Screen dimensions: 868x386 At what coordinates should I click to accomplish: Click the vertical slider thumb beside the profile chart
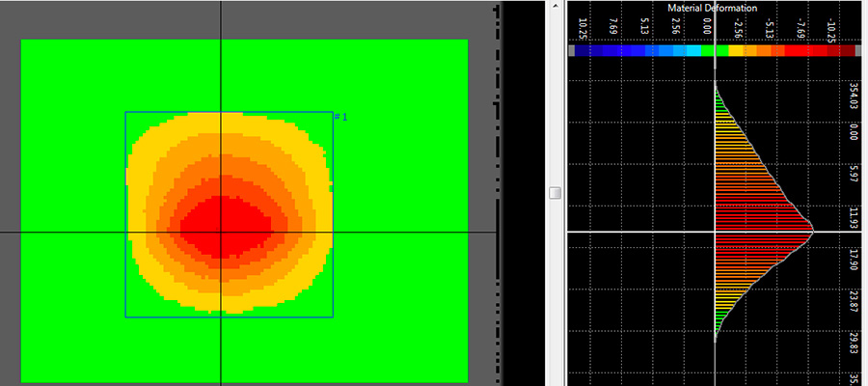tap(555, 194)
